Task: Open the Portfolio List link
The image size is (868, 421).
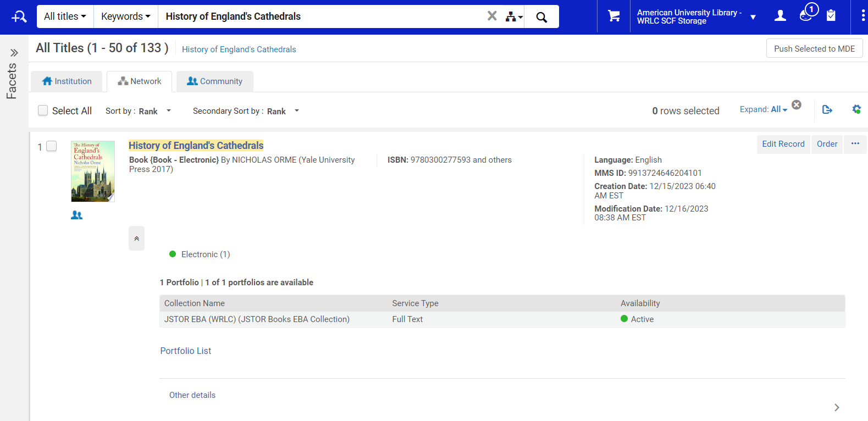Action: [x=186, y=351]
